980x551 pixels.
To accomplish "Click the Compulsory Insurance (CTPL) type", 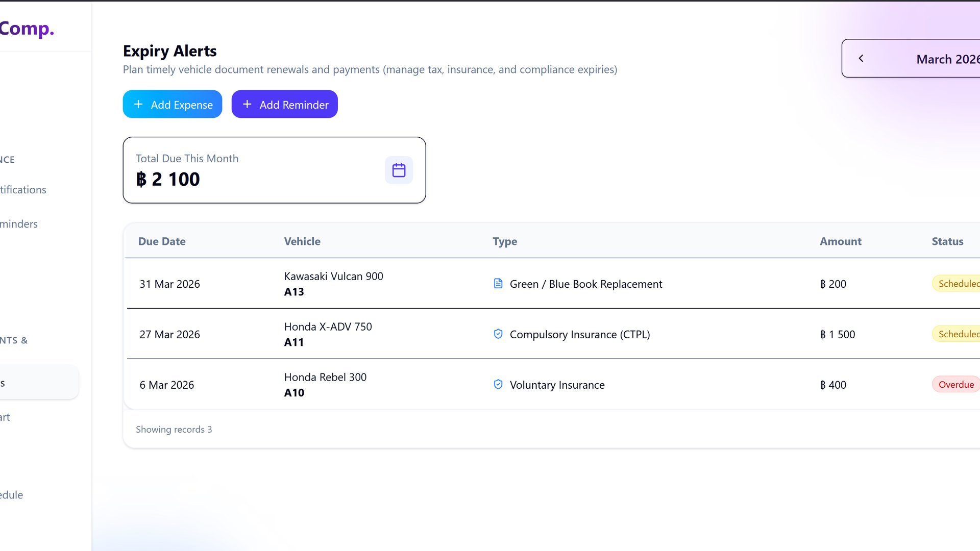I will coord(580,334).
